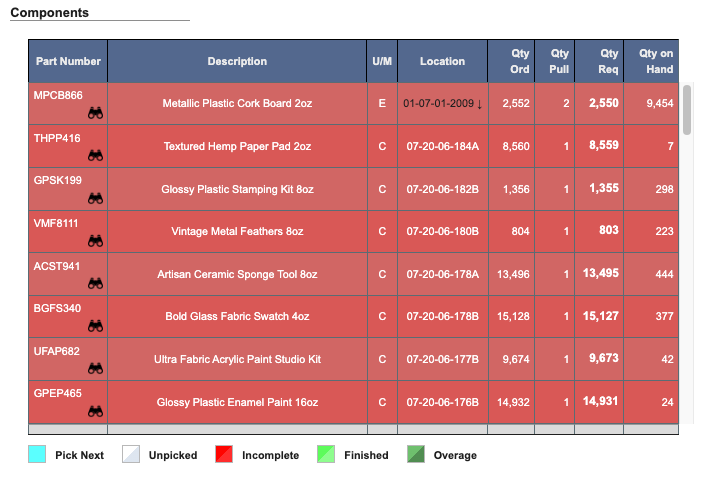Select part number VMF8111
The width and height of the screenshot is (705, 480).
pos(56,223)
